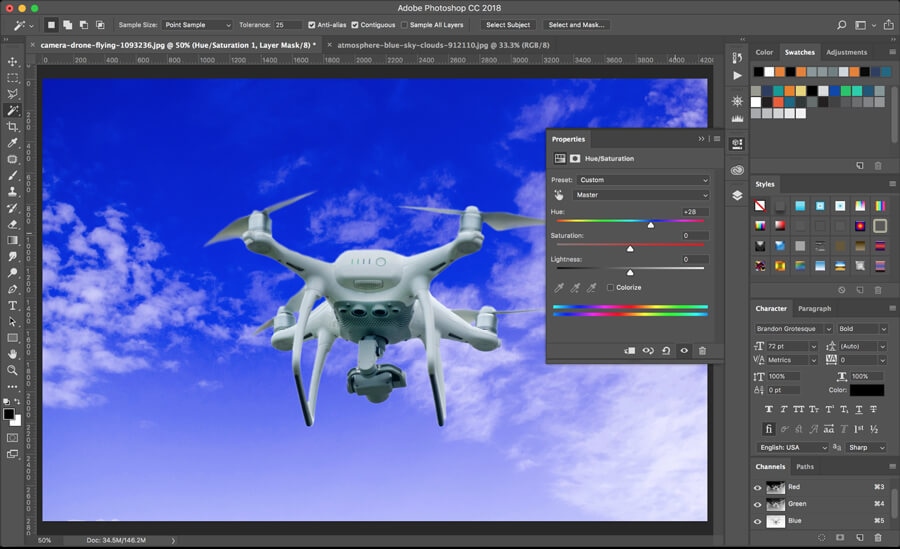This screenshot has width=900, height=549.
Task: Open the Master channel dropdown
Action: tap(641, 195)
